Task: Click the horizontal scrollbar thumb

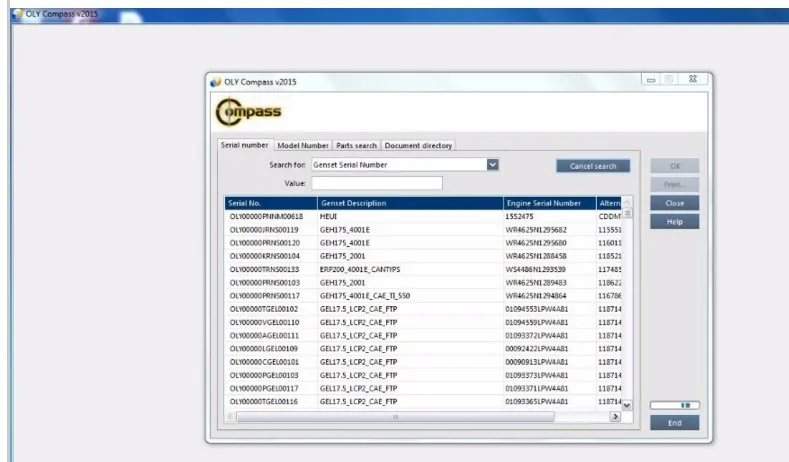Action: 395,417
